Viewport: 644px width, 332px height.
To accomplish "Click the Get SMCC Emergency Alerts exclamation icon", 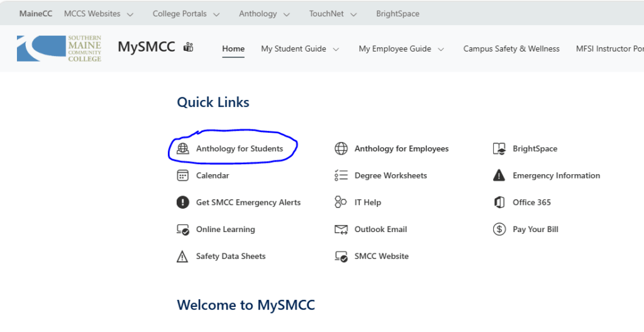I will click(x=183, y=202).
